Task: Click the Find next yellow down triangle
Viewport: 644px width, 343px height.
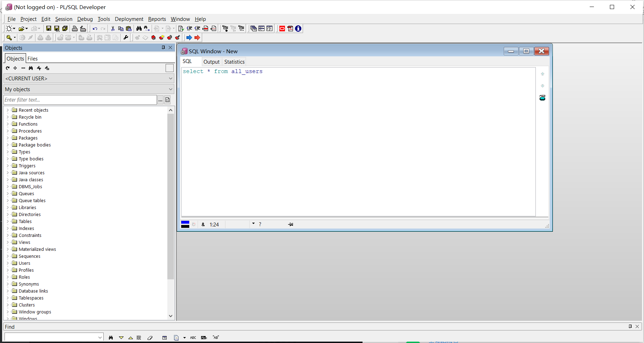Action: click(121, 337)
